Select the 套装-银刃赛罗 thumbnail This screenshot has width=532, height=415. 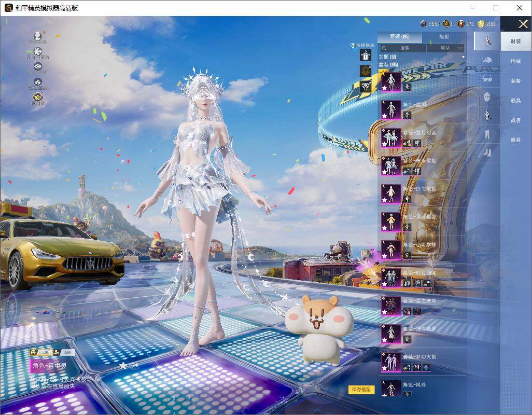[x=391, y=334]
